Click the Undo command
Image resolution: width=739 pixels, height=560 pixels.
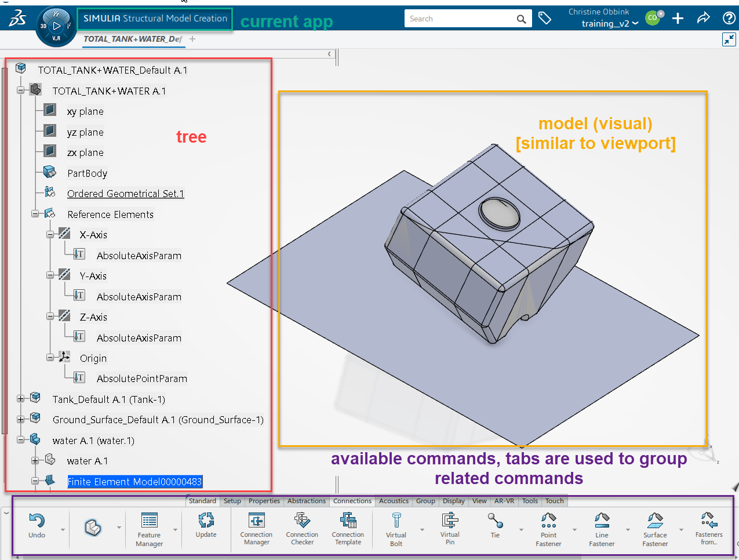point(37,526)
